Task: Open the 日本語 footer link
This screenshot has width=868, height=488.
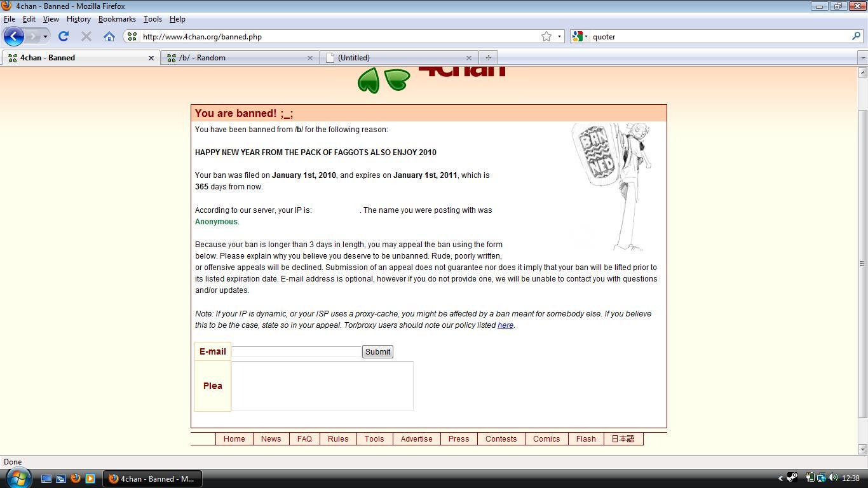Action: 623,439
